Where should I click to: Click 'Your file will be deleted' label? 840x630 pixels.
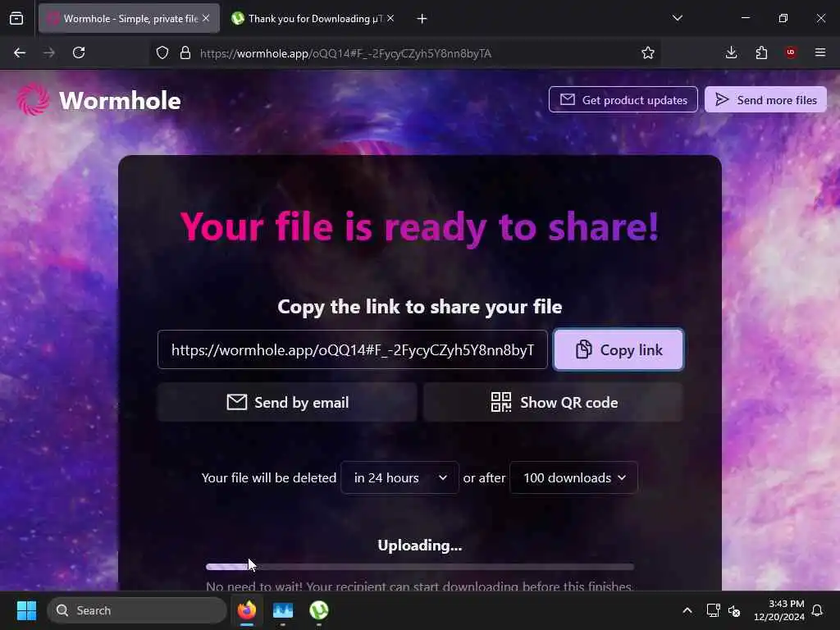[269, 478]
